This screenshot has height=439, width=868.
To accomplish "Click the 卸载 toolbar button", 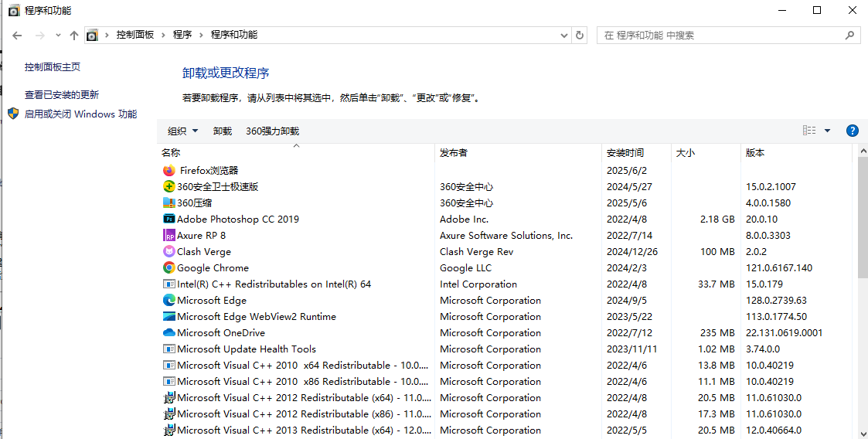I will (x=223, y=131).
